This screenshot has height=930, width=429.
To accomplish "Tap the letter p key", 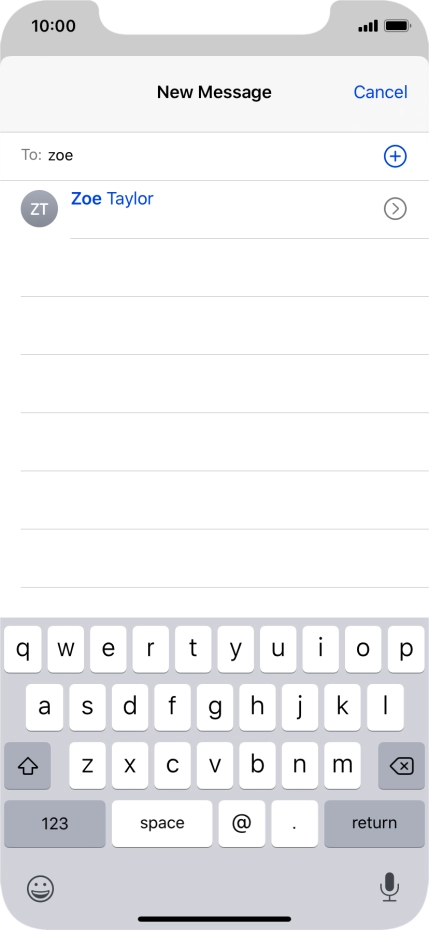I will tap(406, 649).
